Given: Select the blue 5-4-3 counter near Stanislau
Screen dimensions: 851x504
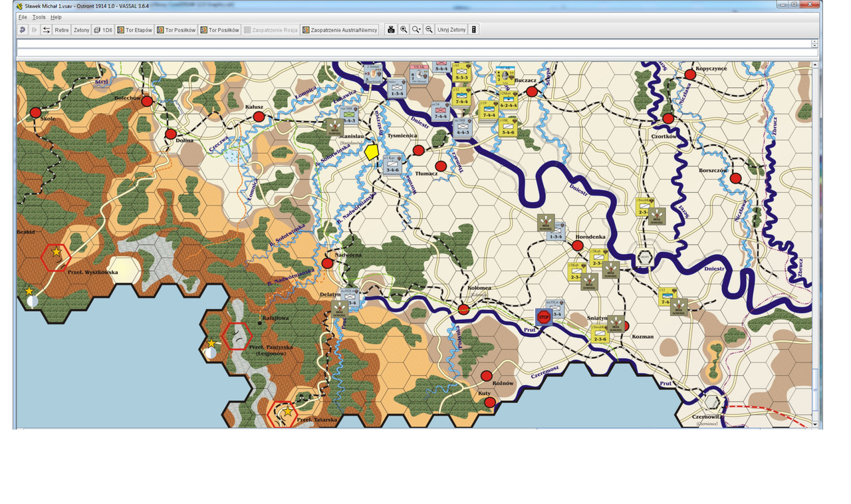Looking at the screenshot, I should [x=350, y=115].
